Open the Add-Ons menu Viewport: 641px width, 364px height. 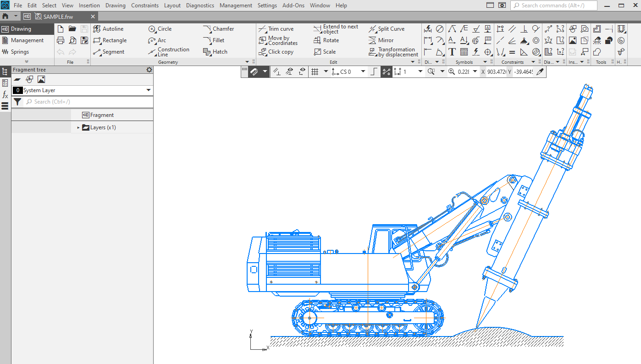293,6
